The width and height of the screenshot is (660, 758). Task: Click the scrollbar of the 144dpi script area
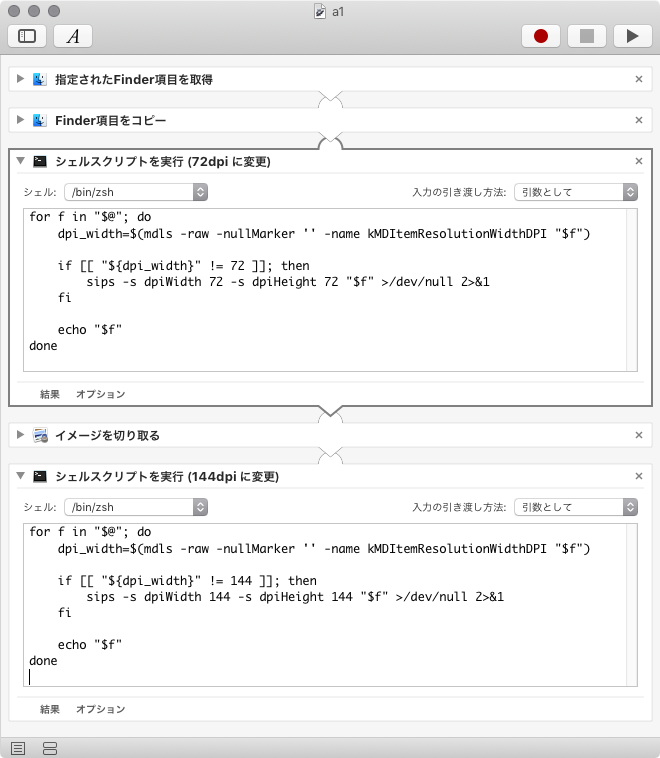[x=632, y=605]
